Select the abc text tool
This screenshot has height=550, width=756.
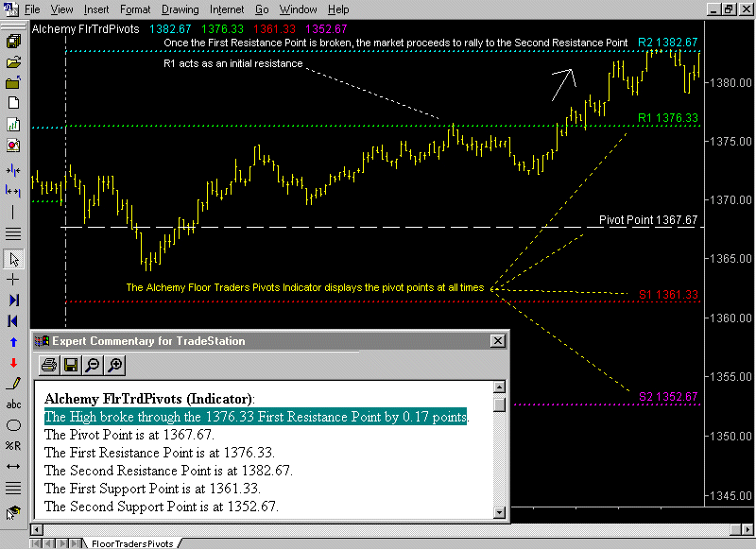point(13,404)
